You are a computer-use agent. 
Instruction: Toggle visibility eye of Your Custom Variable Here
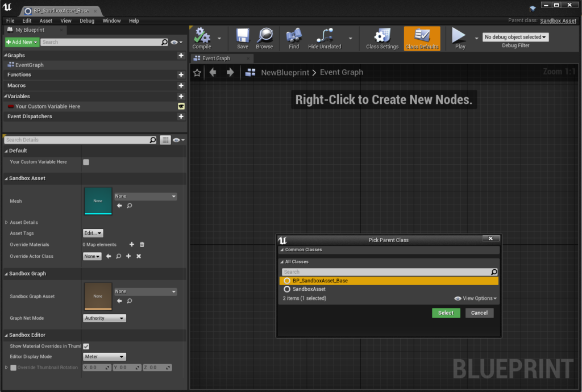pos(181,106)
